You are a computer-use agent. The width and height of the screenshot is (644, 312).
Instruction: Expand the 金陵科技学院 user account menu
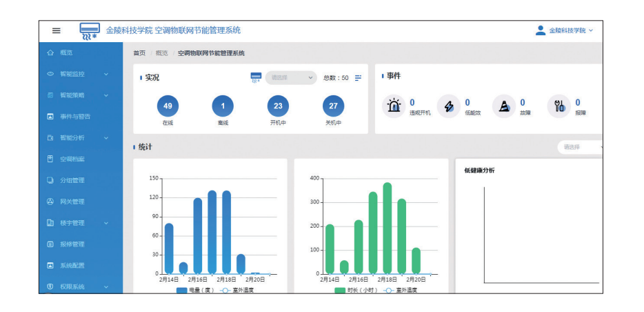click(565, 30)
